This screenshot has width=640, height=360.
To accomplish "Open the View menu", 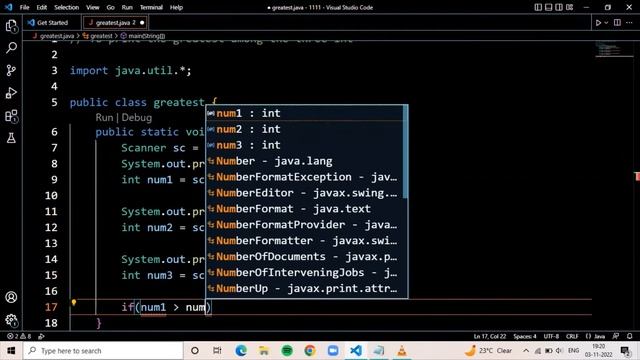I will [93, 7].
